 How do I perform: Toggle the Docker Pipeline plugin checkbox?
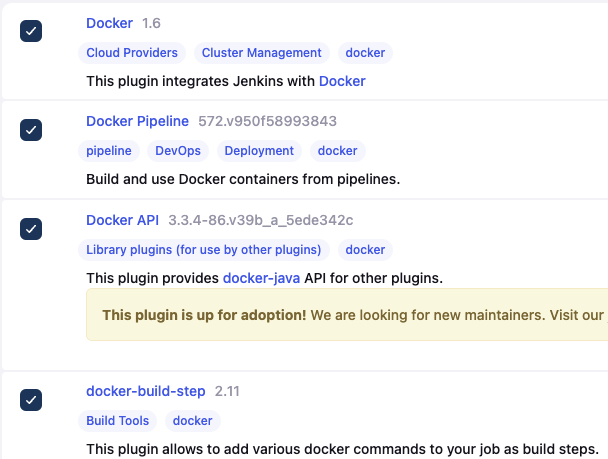(31, 130)
